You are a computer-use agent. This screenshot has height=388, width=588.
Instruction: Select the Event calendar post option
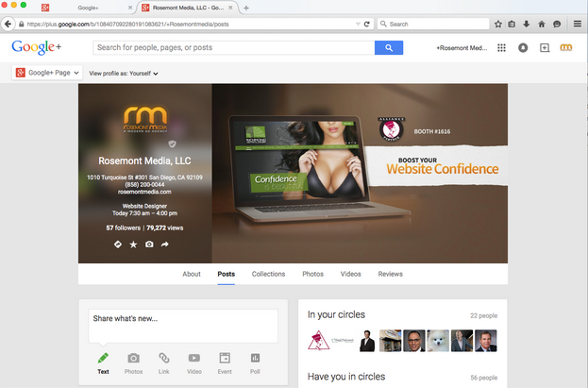click(x=225, y=363)
